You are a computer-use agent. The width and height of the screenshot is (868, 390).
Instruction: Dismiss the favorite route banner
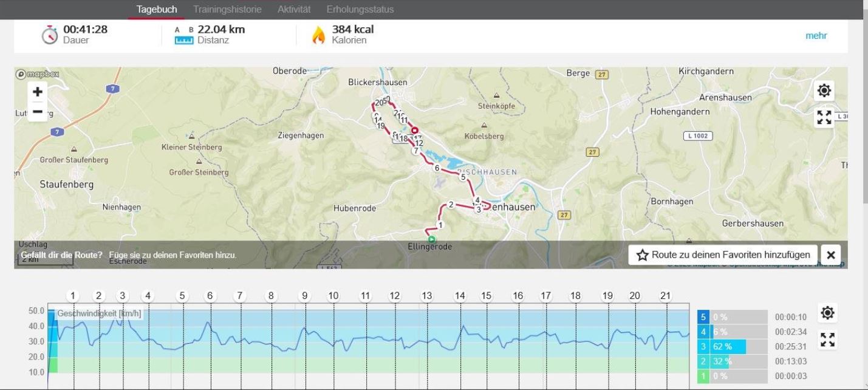click(831, 255)
